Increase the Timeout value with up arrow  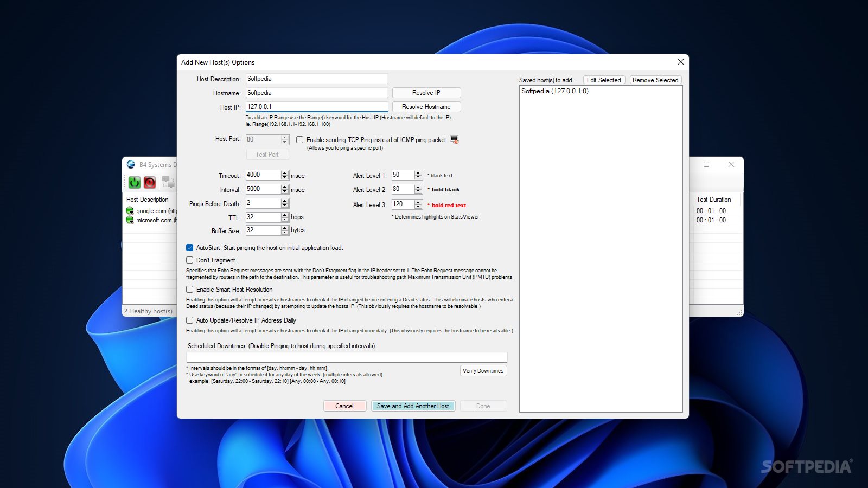[285, 173]
